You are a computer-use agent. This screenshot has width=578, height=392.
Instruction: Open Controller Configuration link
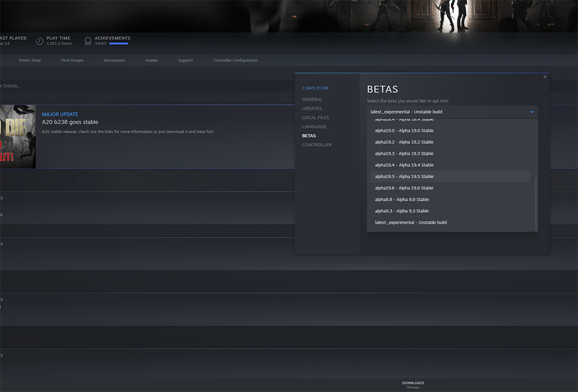[235, 60]
